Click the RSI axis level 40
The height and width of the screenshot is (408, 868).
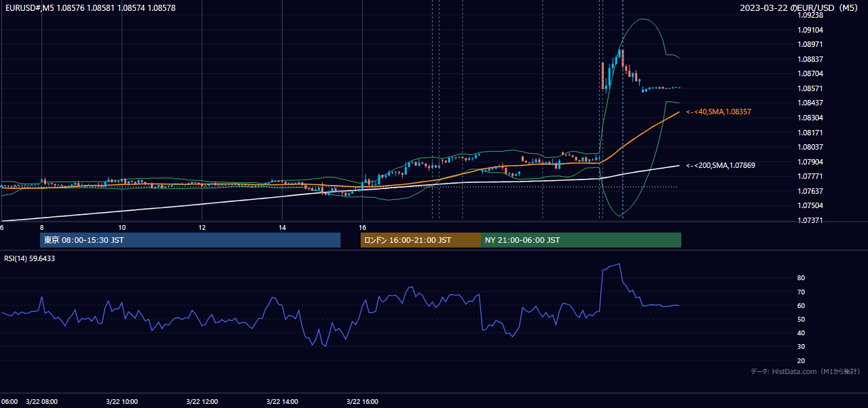click(x=801, y=333)
